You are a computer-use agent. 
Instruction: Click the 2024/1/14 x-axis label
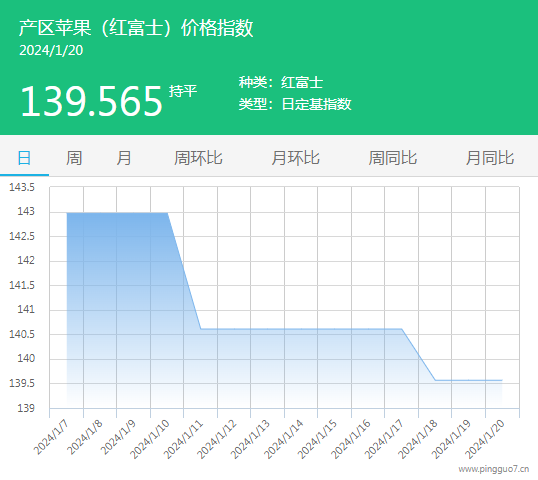click(284, 439)
